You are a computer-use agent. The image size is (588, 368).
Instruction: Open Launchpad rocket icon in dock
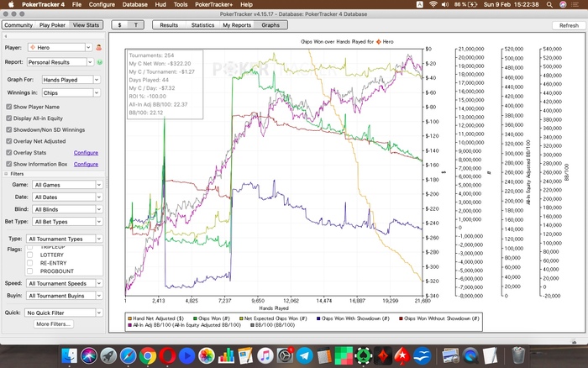pyautogui.click(x=108, y=355)
